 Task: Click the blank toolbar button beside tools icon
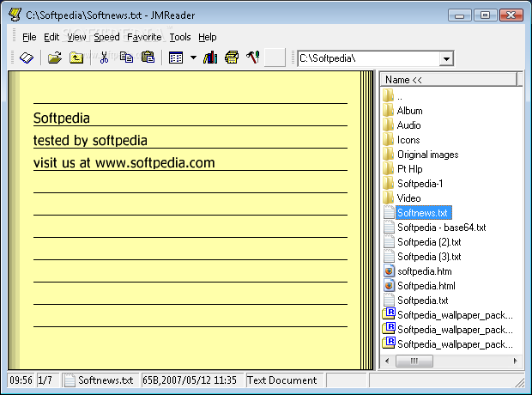point(275,58)
